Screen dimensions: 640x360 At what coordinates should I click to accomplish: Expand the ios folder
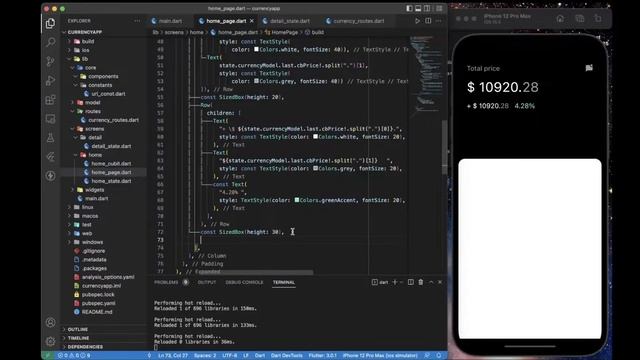click(x=85, y=50)
